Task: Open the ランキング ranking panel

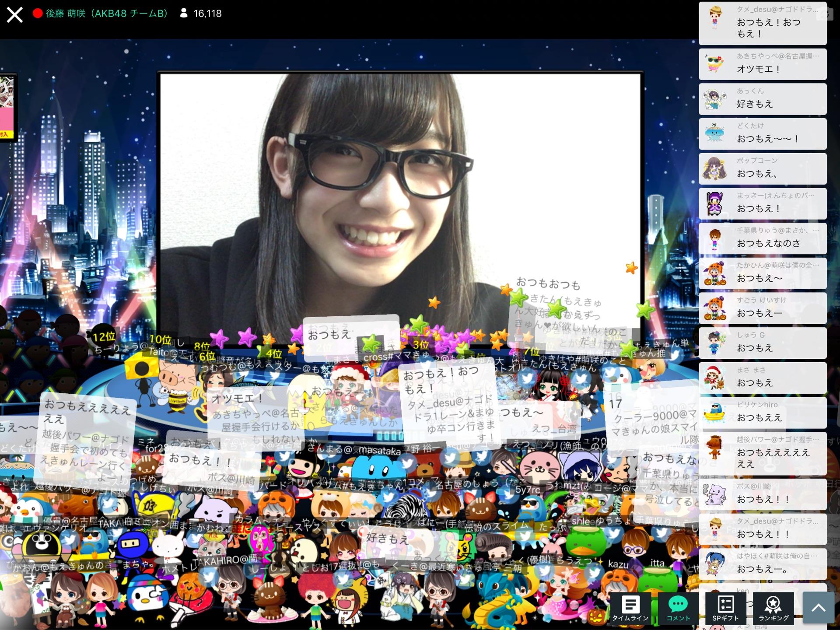Action: click(773, 609)
